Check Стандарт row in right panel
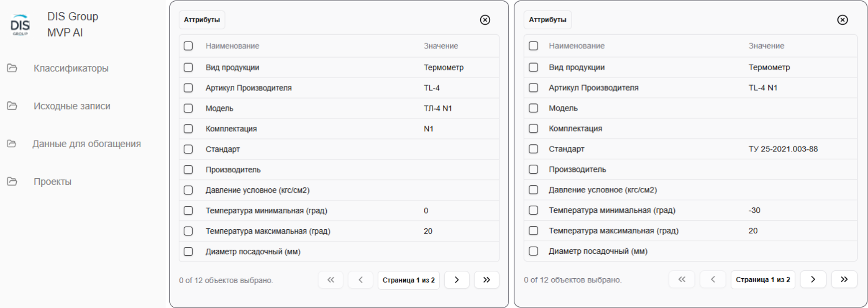 pos(533,149)
